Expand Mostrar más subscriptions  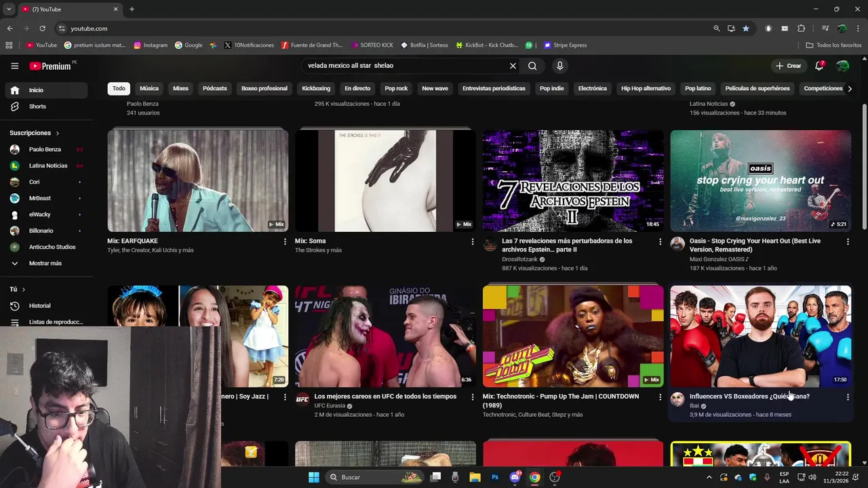pyautogui.click(x=46, y=263)
